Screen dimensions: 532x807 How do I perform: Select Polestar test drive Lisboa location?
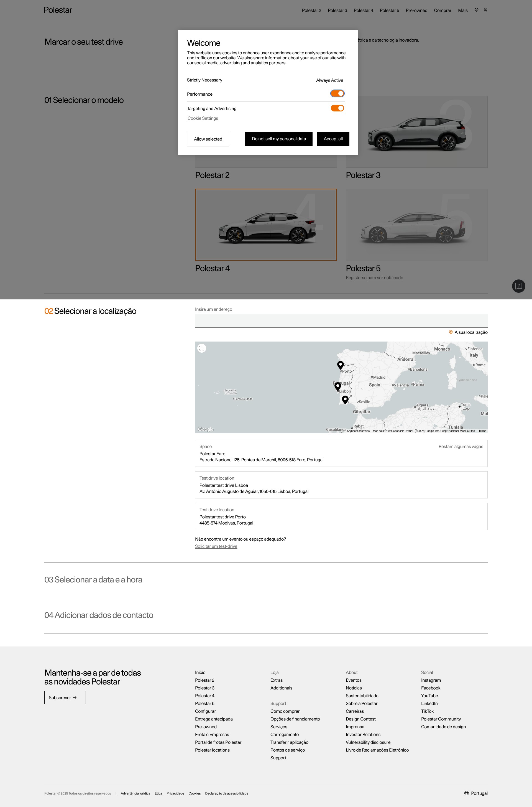pos(341,485)
